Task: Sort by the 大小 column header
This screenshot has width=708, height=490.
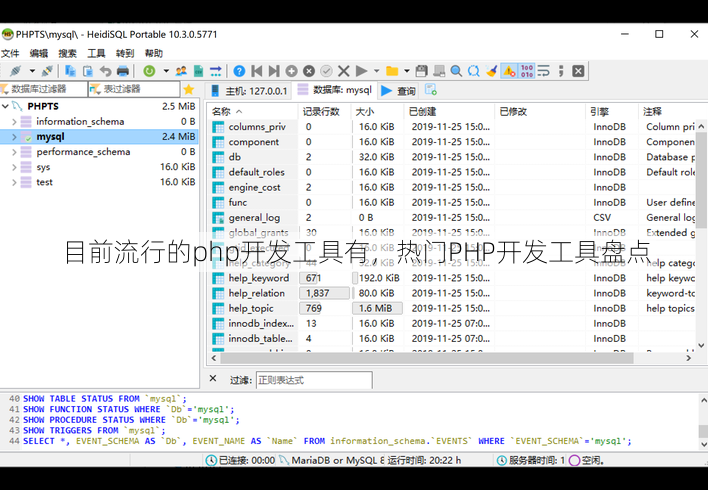Action: click(x=377, y=112)
